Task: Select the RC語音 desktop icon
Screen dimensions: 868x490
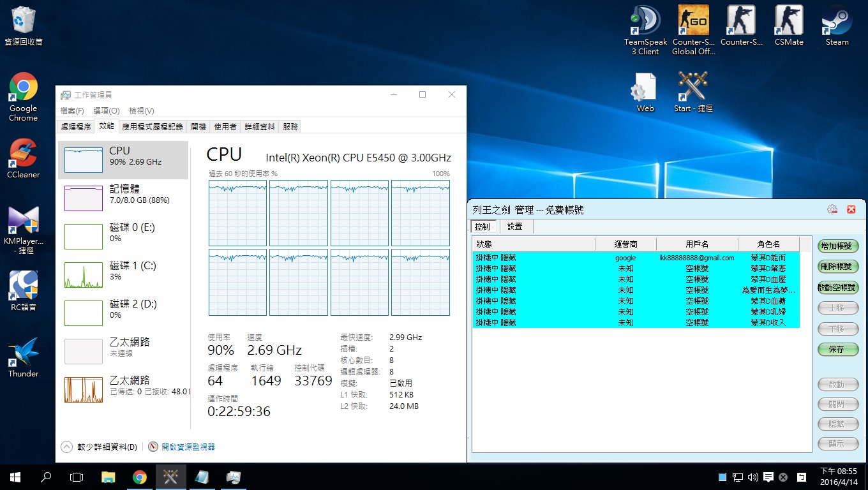Action: (24, 291)
